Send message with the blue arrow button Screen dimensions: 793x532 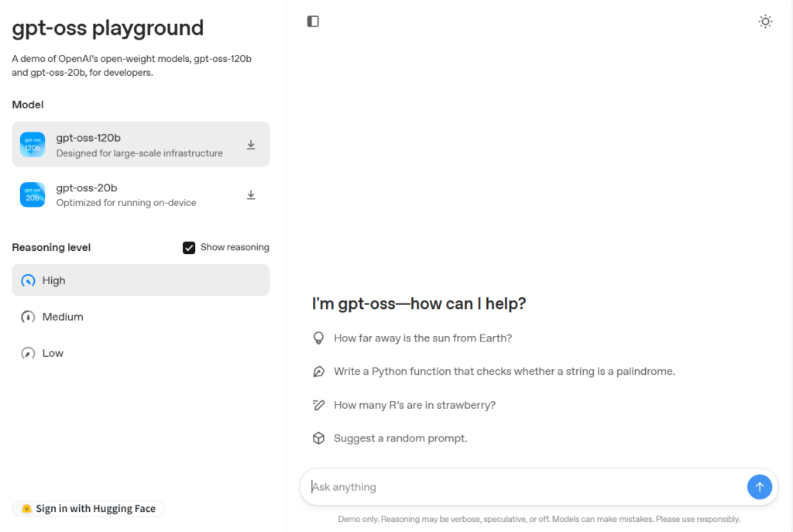[x=759, y=486]
